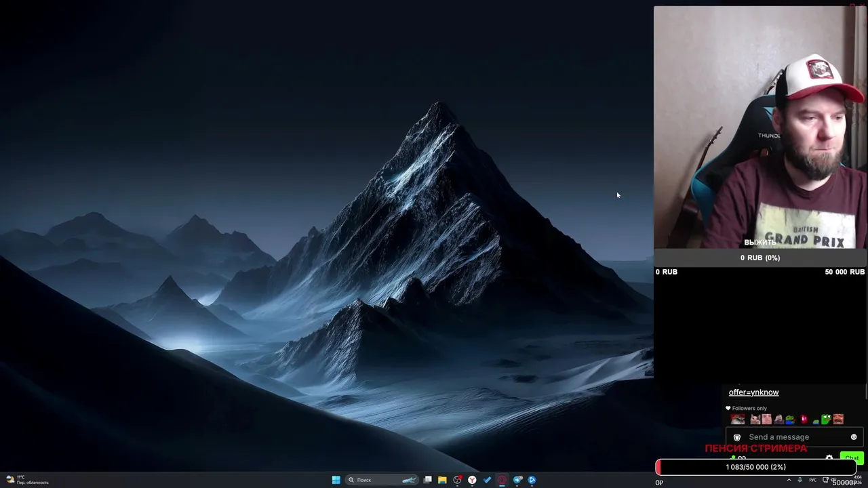
Task: Click the 0 RUB (0%) donation bar
Action: point(760,258)
